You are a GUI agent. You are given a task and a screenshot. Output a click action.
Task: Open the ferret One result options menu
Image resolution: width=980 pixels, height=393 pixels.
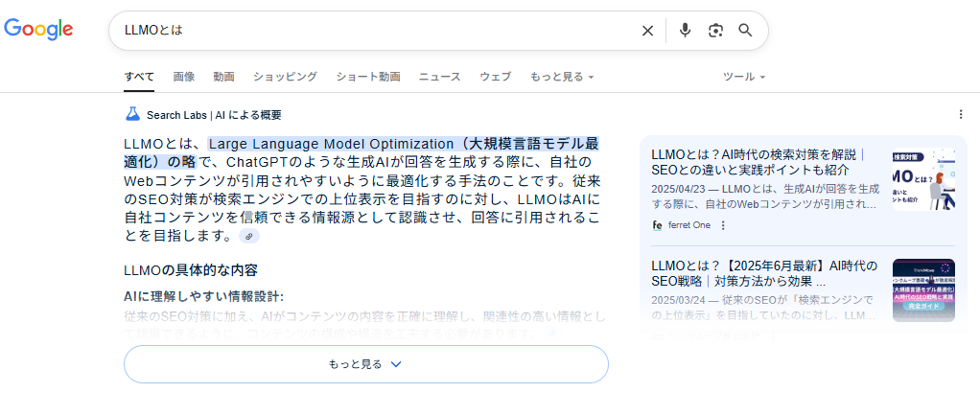point(723,225)
